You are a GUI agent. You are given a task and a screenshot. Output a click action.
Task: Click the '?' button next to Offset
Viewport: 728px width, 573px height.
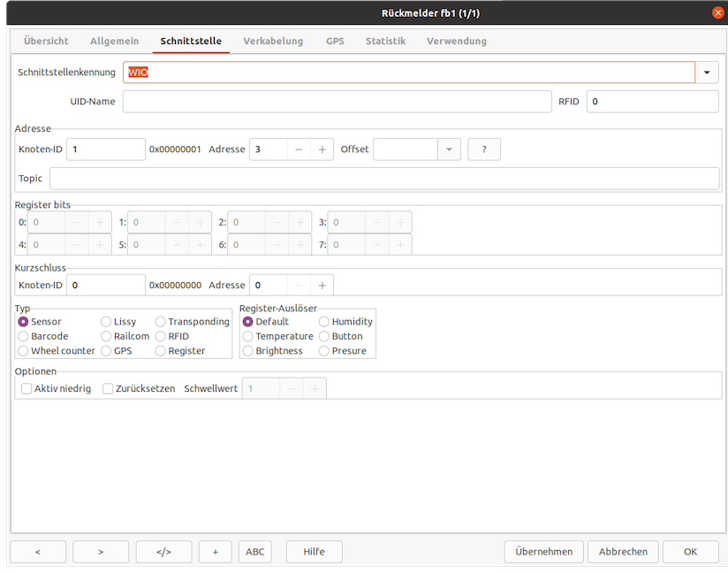(483, 149)
